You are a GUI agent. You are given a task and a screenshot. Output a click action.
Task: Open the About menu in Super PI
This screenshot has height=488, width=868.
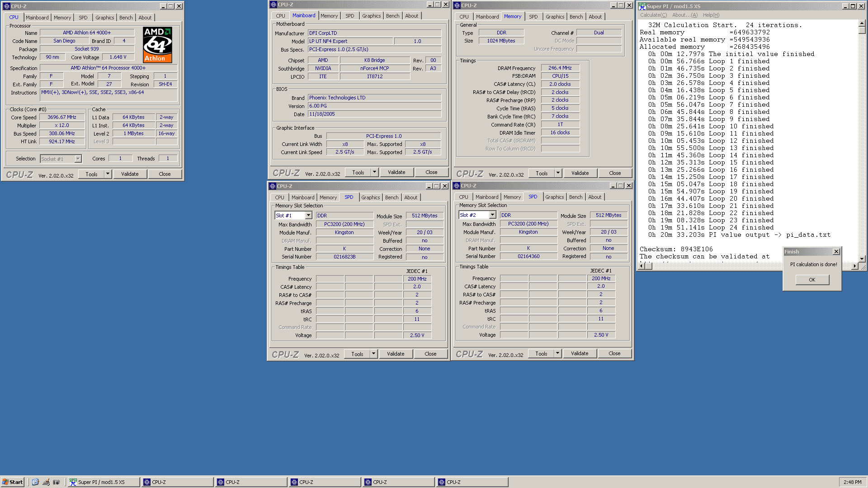[684, 15]
